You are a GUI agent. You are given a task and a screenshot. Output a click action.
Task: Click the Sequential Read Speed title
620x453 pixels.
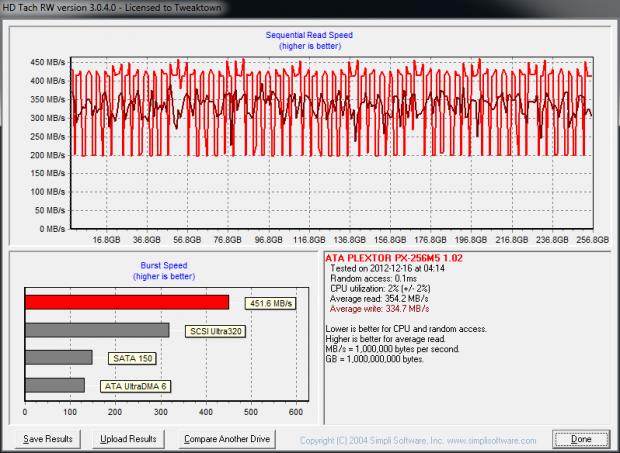[309, 35]
